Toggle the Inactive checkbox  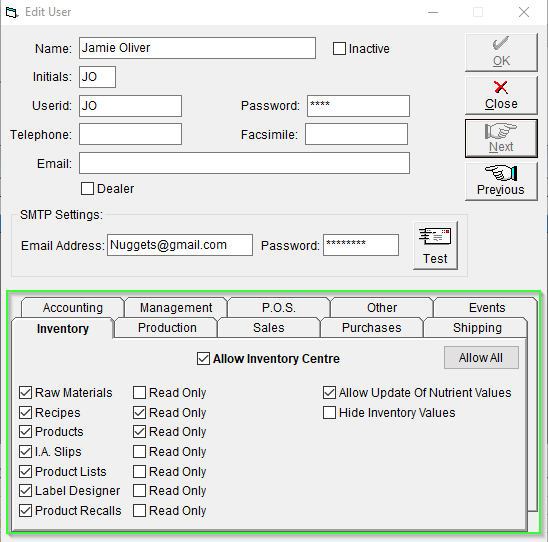[339, 49]
